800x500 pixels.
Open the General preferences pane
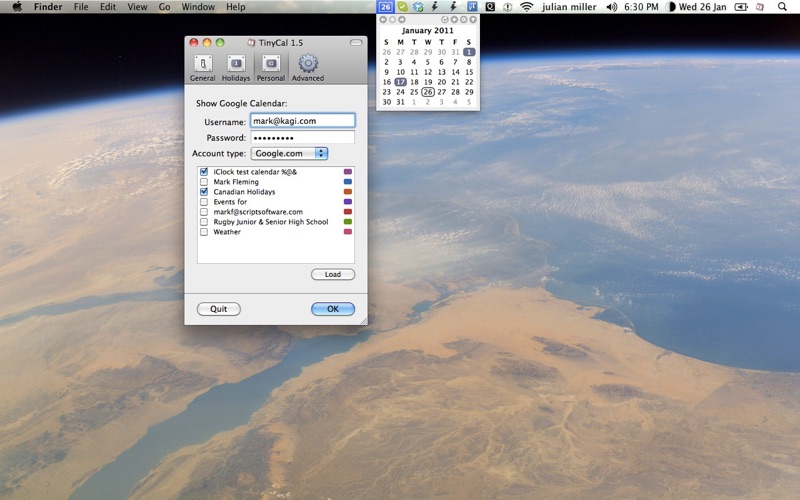pyautogui.click(x=202, y=67)
